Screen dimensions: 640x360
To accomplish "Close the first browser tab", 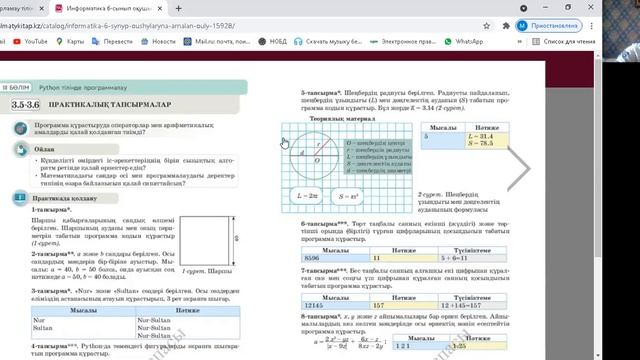I will 41,8.
